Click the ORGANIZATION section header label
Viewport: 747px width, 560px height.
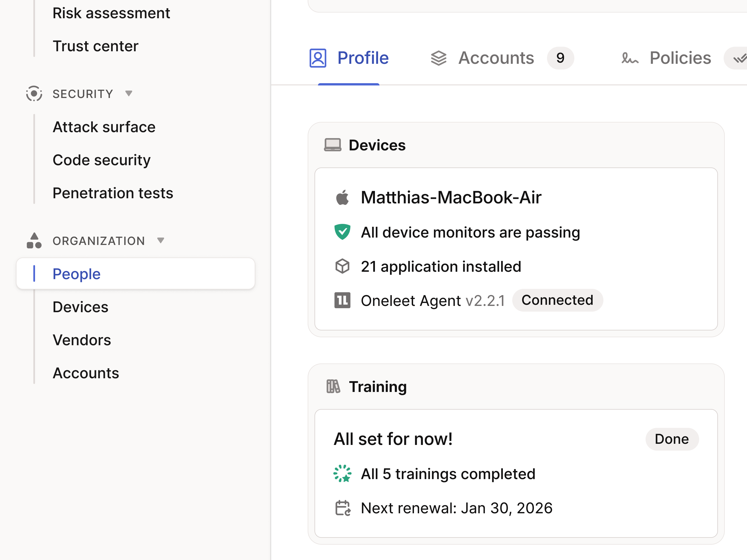coord(99,241)
